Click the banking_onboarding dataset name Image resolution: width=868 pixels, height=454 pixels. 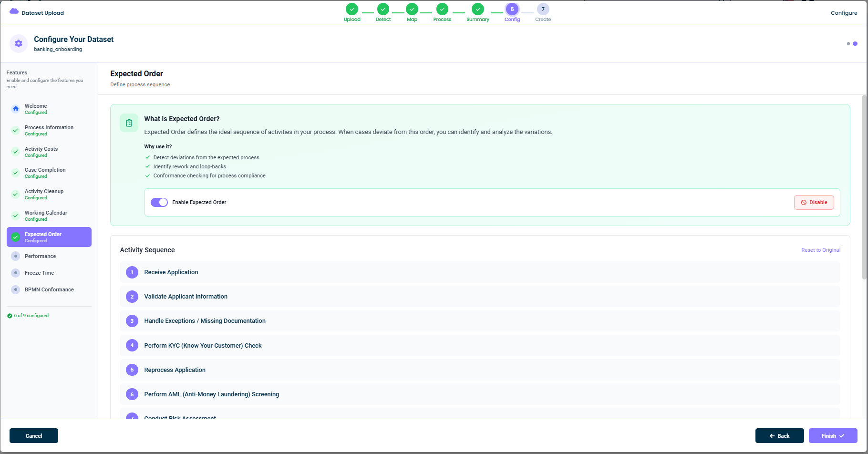pyautogui.click(x=58, y=49)
